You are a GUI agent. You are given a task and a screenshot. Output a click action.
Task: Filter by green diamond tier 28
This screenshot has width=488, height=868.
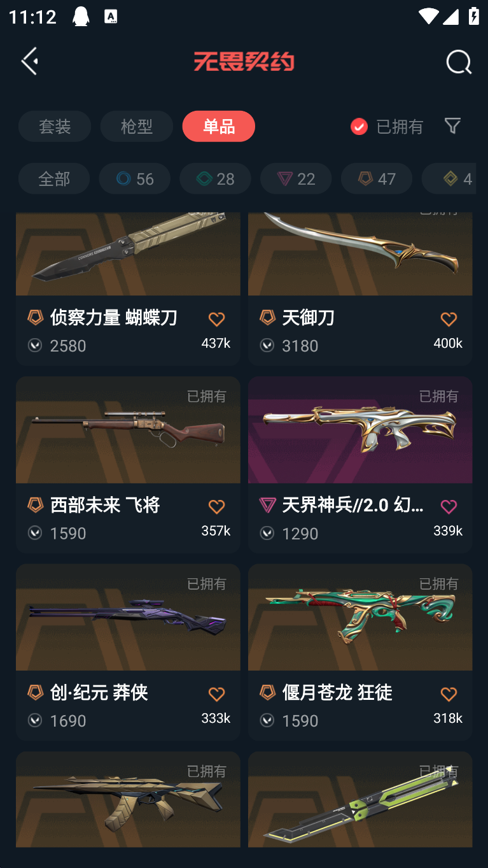click(x=215, y=178)
